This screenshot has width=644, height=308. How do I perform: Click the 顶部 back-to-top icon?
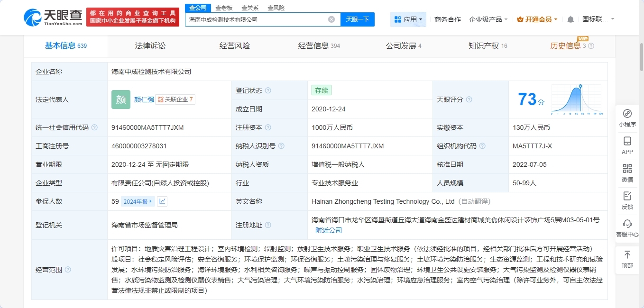(627, 255)
